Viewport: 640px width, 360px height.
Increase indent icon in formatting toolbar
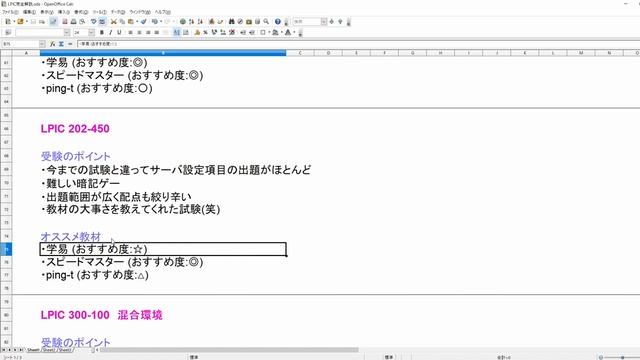(x=252, y=32)
